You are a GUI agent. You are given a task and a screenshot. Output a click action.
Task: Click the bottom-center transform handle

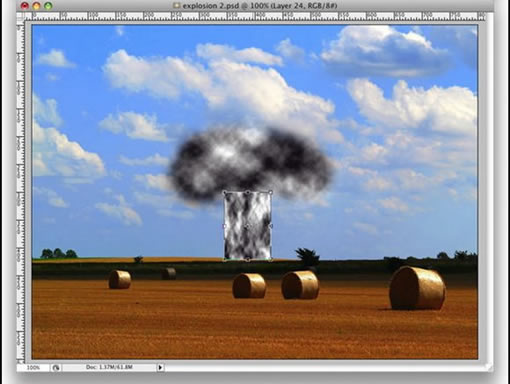pos(248,259)
